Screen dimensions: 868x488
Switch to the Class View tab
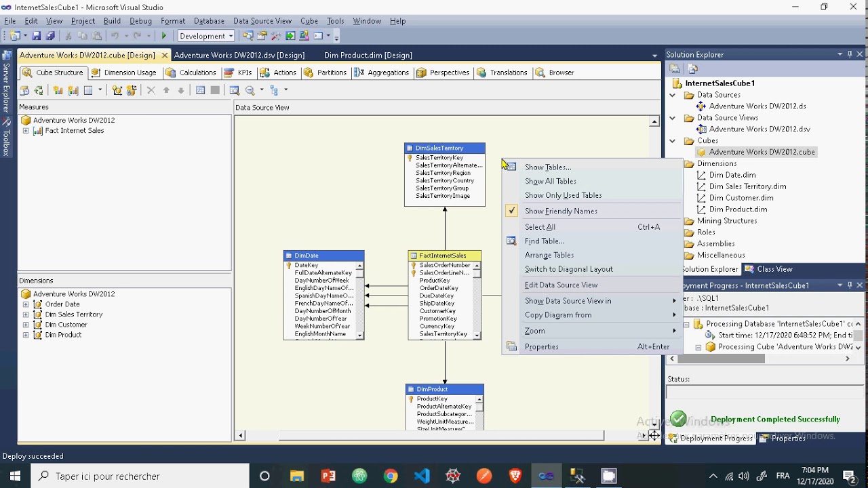coord(768,269)
